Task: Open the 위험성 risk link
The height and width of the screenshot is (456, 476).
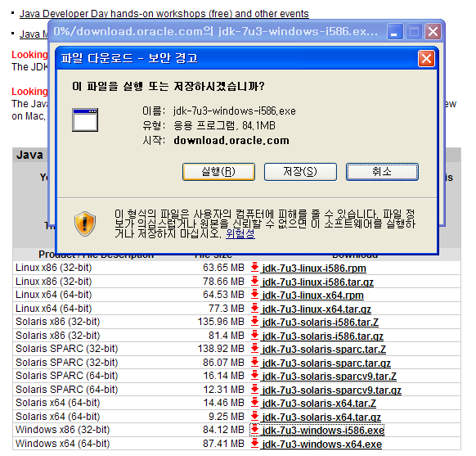Action: point(240,233)
